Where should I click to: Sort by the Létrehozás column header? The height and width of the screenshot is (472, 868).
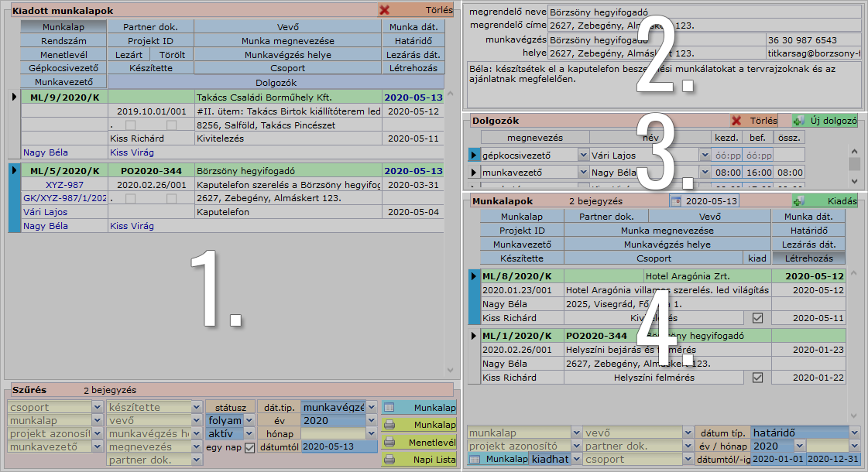[x=808, y=258]
